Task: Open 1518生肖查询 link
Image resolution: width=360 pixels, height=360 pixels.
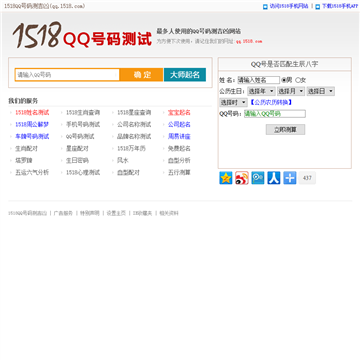Action: (83, 113)
